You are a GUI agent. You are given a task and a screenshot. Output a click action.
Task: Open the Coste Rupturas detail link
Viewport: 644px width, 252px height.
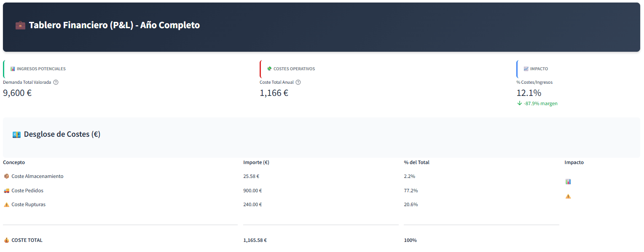(28, 204)
